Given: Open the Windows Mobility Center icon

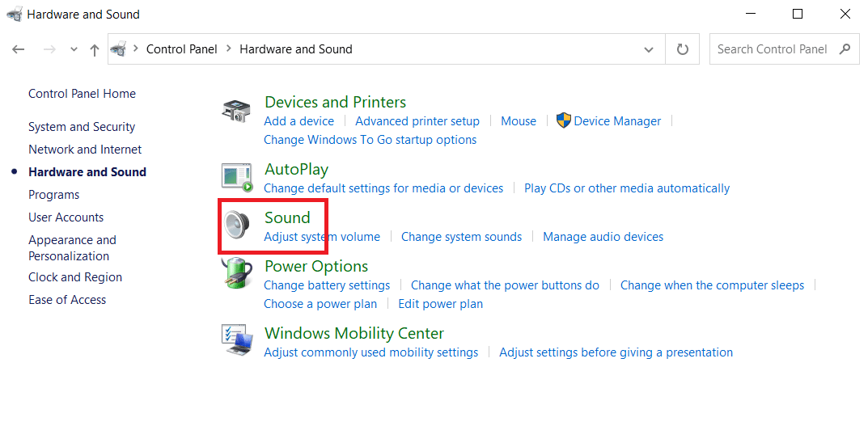Looking at the screenshot, I should tap(236, 341).
